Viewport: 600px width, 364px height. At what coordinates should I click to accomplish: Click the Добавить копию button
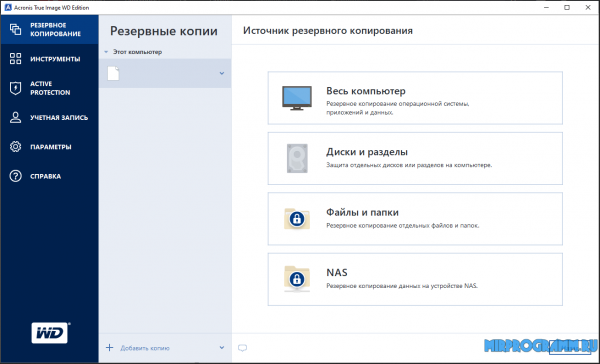point(138,348)
